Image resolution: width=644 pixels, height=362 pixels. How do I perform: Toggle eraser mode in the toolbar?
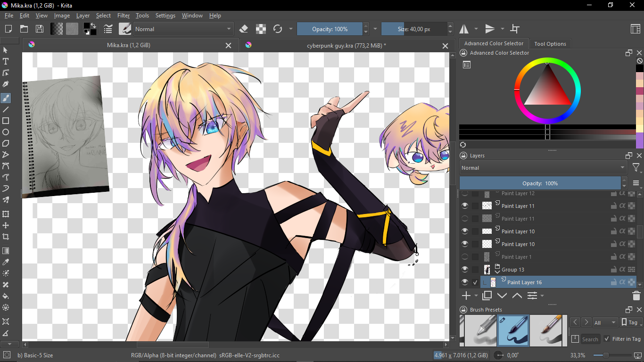243,29
